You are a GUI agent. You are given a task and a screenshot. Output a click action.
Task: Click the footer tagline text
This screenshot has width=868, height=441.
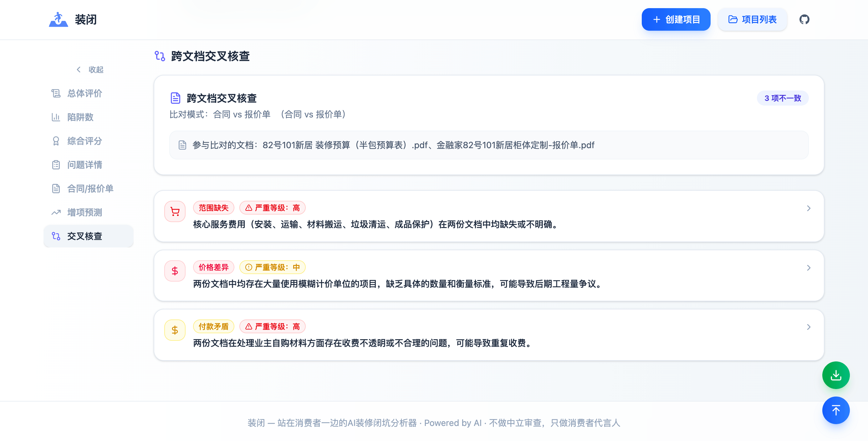(x=434, y=423)
